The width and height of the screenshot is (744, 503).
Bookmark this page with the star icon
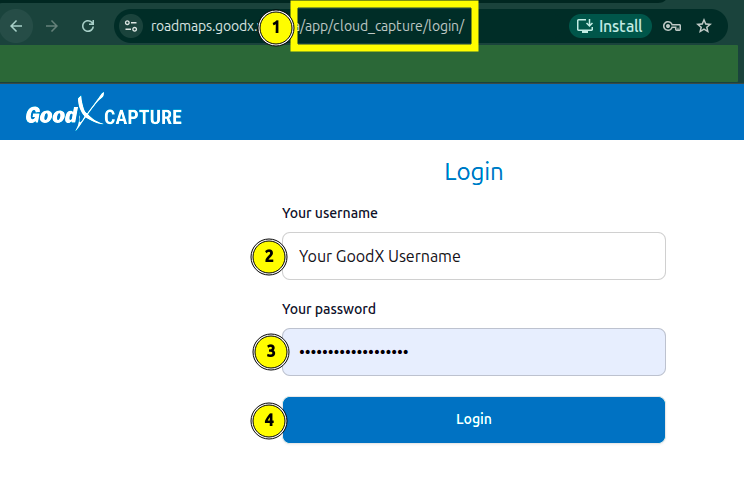704,26
